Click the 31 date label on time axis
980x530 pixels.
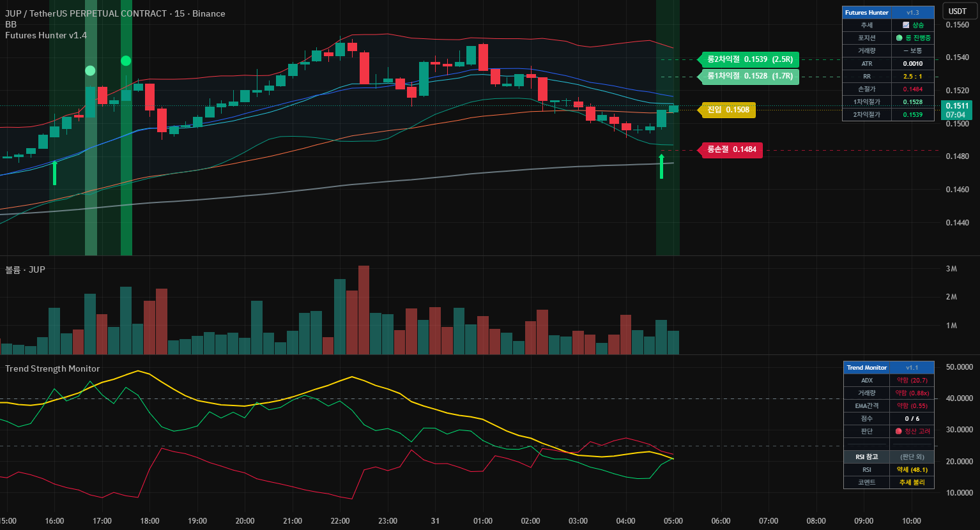pyautogui.click(x=435, y=520)
